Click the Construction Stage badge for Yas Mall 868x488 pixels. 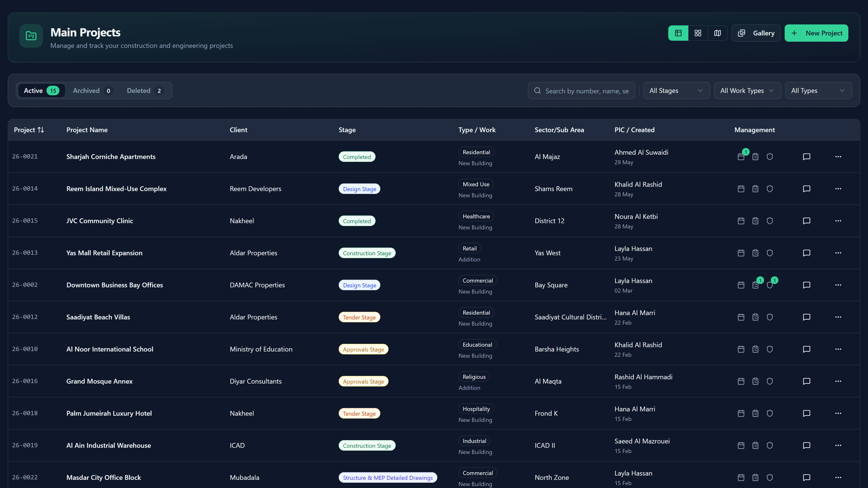point(367,253)
